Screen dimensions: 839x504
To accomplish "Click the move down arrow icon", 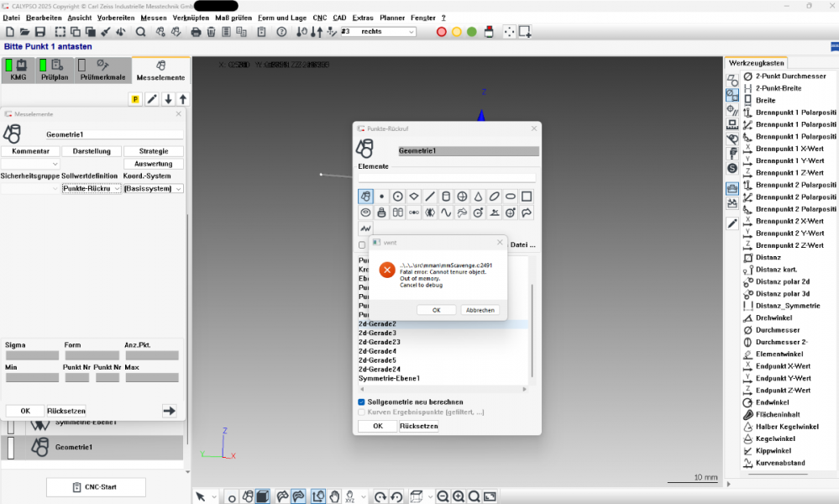I will (x=168, y=99).
